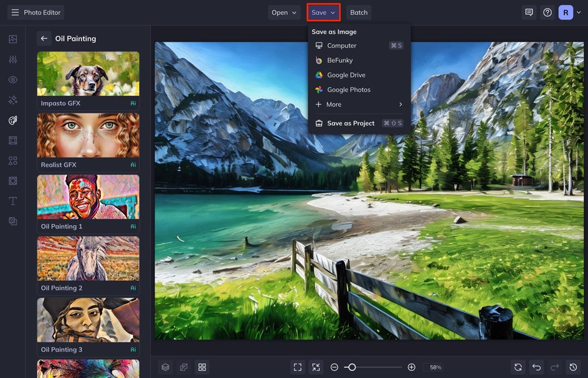This screenshot has height=378, width=588.
Task: Collapse the Save dropdown
Action: point(323,12)
